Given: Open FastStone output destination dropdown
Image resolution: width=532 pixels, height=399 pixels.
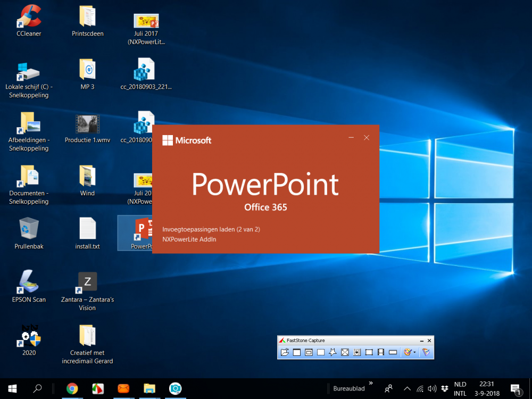Looking at the screenshot, I should (x=410, y=352).
